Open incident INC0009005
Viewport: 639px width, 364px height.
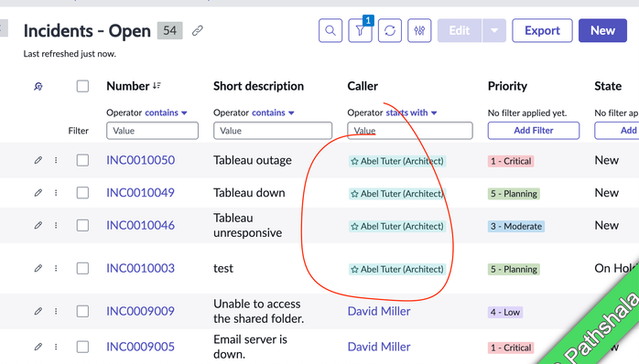pos(141,347)
